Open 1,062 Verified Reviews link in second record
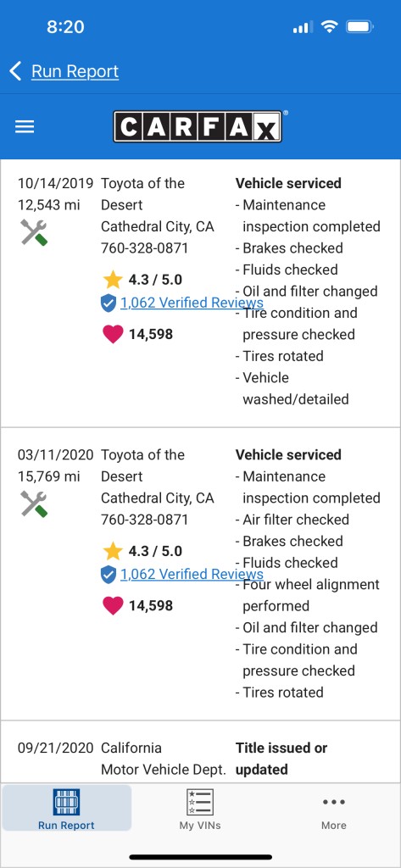This screenshot has width=401, height=868. [192, 574]
